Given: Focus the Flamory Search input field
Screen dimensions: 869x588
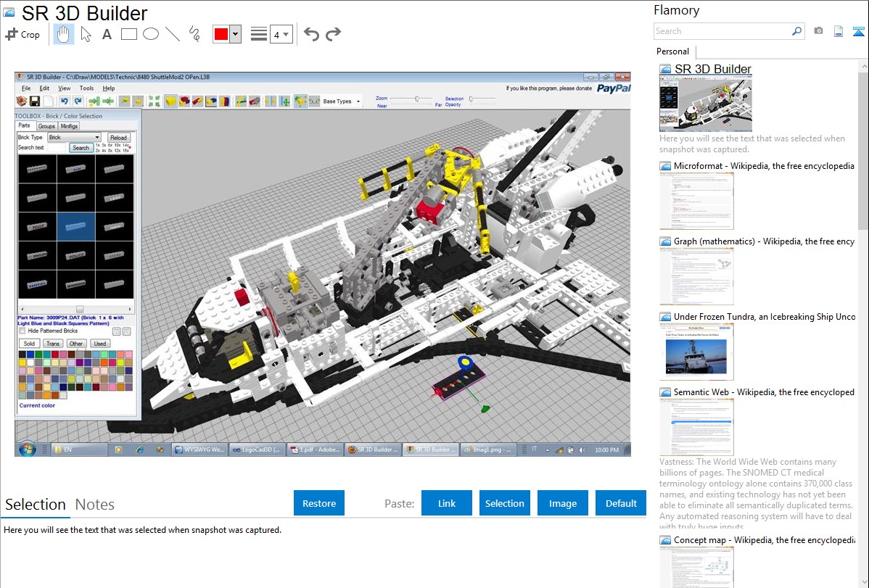Looking at the screenshot, I should (722, 31).
